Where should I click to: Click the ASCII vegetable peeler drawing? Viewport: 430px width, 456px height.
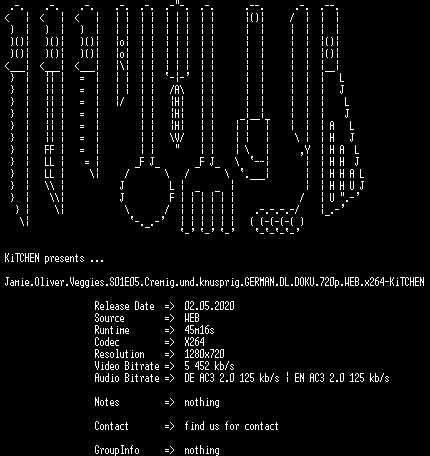(122, 55)
